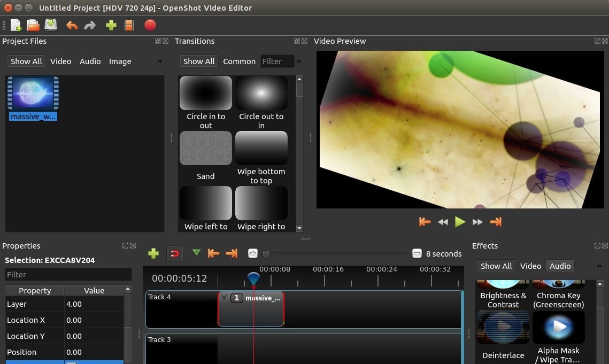Filter effects by Video
The image size is (609, 364).
click(x=530, y=266)
